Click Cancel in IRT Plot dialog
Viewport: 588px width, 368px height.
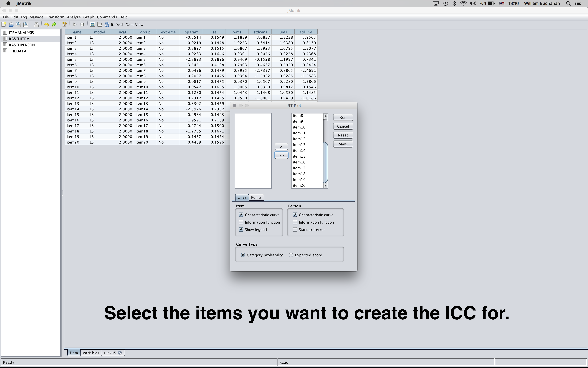343,126
